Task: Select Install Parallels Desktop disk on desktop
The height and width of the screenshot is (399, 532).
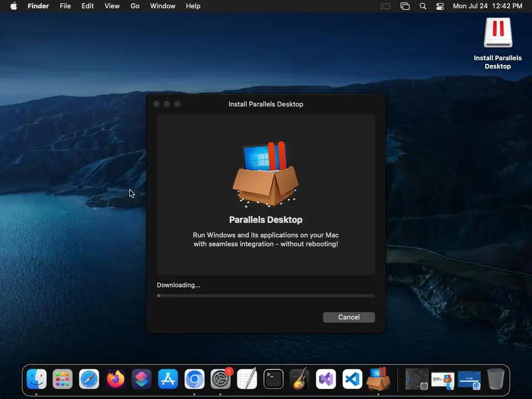Action: 498,44
